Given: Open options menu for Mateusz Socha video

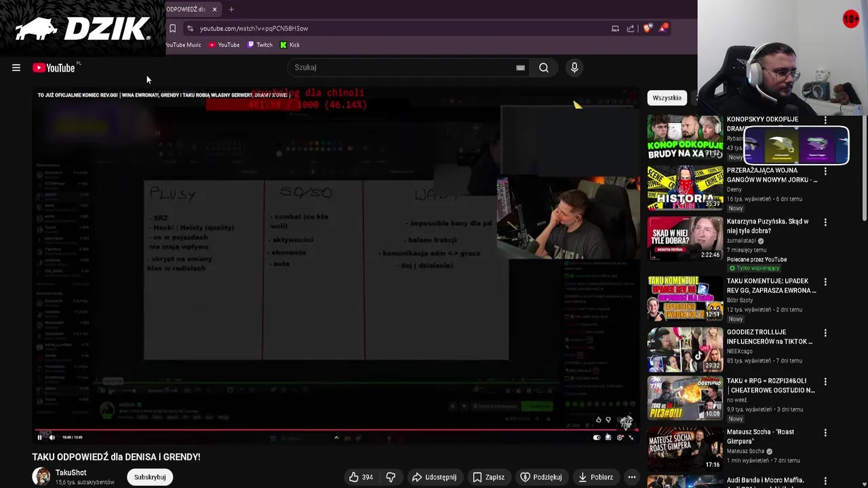Looking at the screenshot, I should [825, 432].
